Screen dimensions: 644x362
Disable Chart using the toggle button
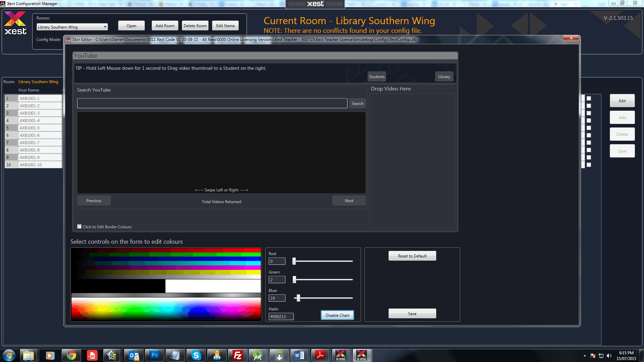pyautogui.click(x=337, y=315)
